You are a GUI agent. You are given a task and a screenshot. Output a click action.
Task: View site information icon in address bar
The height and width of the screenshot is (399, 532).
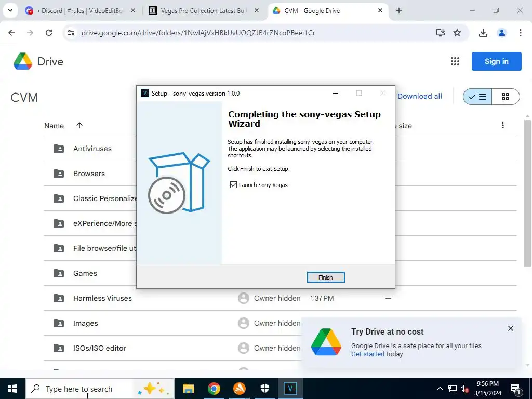pos(71,33)
